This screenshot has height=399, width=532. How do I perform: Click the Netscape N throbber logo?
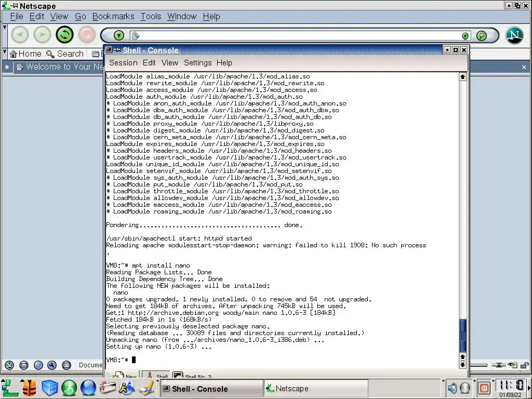click(514, 35)
